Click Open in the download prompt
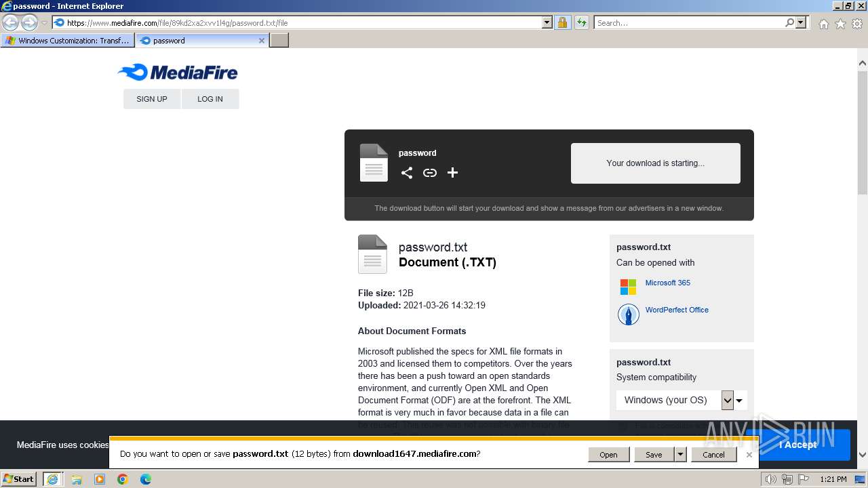Screen dimensions: 868x488 tap(608, 455)
